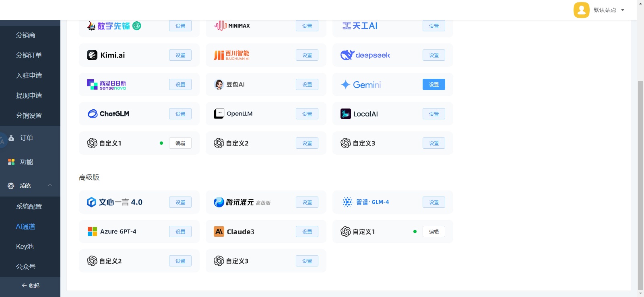
Task: Click the 豆包AI avatar icon
Action: point(219,84)
